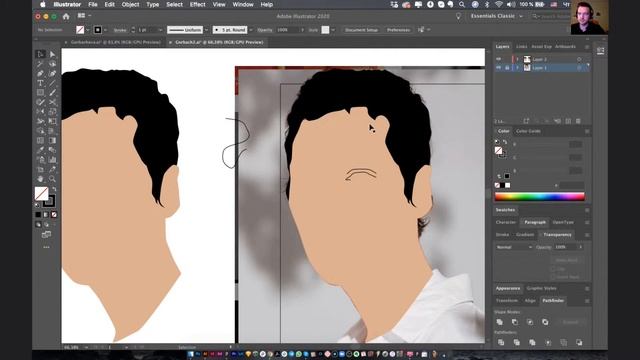Image resolution: width=640 pixels, height=360 pixels.
Task: Open the File menu
Action: point(93,4)
